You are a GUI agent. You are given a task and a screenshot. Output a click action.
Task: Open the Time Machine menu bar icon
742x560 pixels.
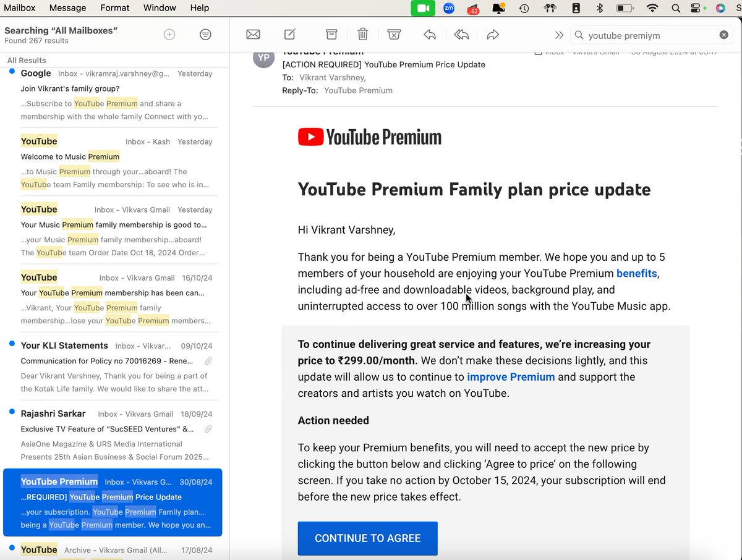click(x=524, y=8)
